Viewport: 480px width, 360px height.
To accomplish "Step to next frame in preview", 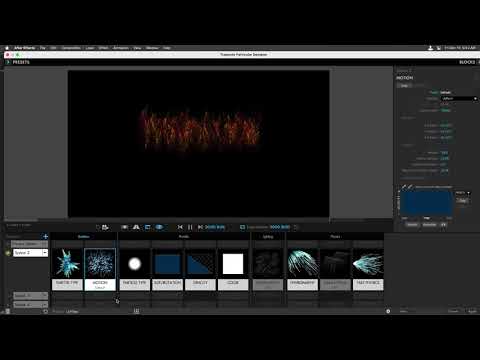I will (x=200, y=227).
